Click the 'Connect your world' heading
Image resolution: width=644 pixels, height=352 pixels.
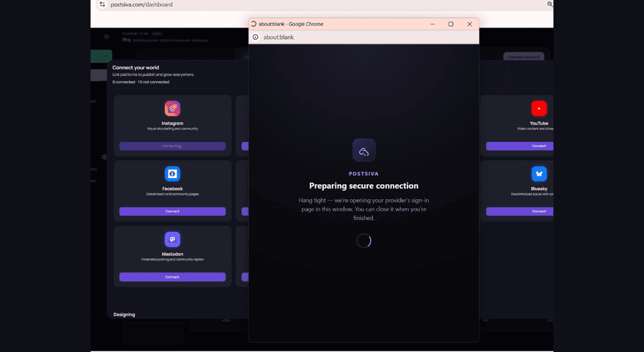click(136, 68)
